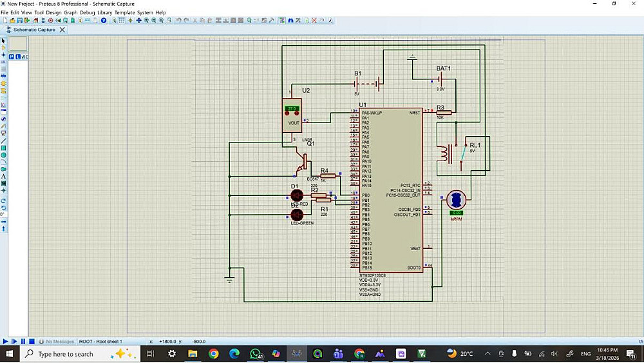Image resolution: width=644 pixels, height=363 pixels.
Task: Open the Library menu
Action: click(x=104, y=12)
